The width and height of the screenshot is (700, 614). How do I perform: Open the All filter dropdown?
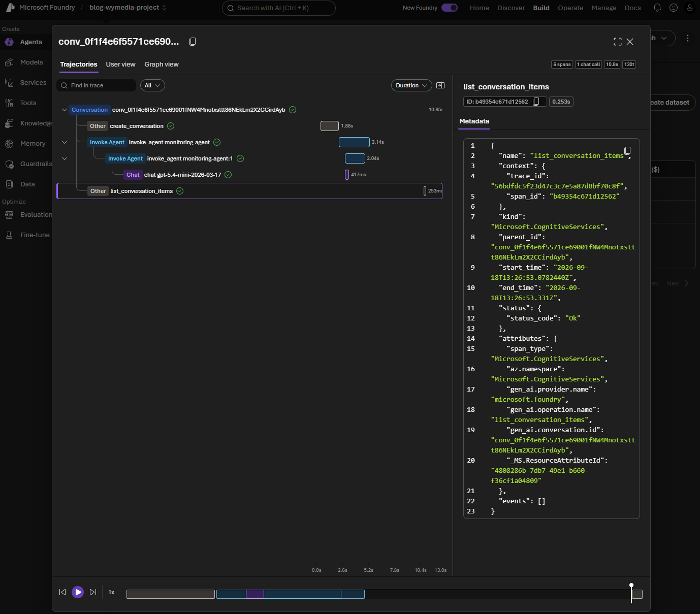pyautogui.click(x=152, y=85)
